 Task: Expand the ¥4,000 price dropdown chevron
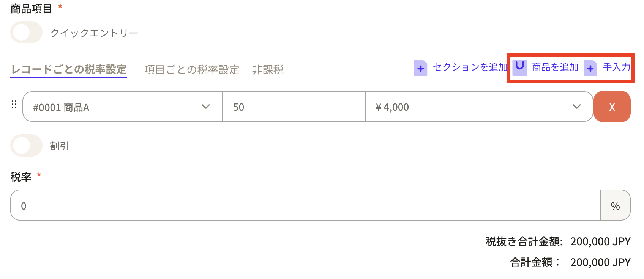click(576, 107)
